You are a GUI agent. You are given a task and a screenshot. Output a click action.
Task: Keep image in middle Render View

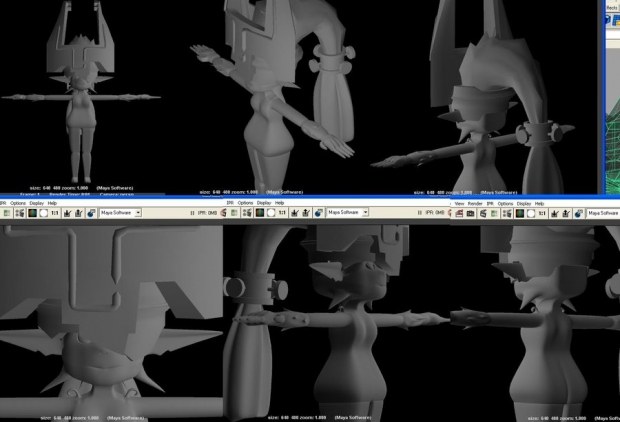pyautogui.click(x=295, y=213)
